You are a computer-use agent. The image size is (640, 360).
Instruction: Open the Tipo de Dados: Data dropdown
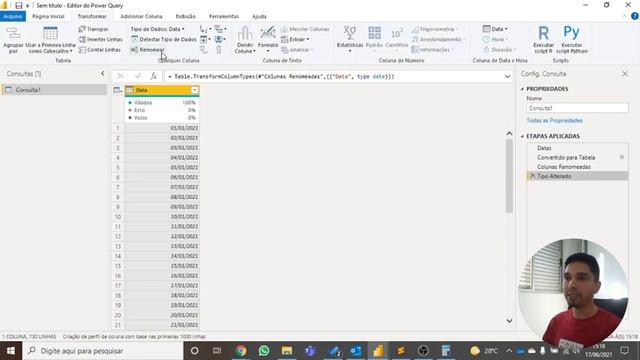tap(158, 29)
